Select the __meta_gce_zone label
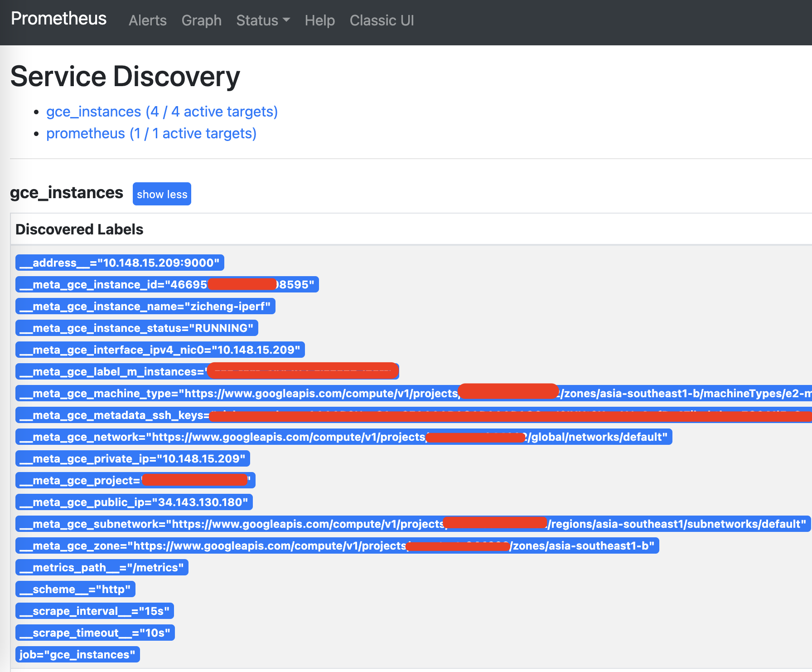 [x=337, y=546]
